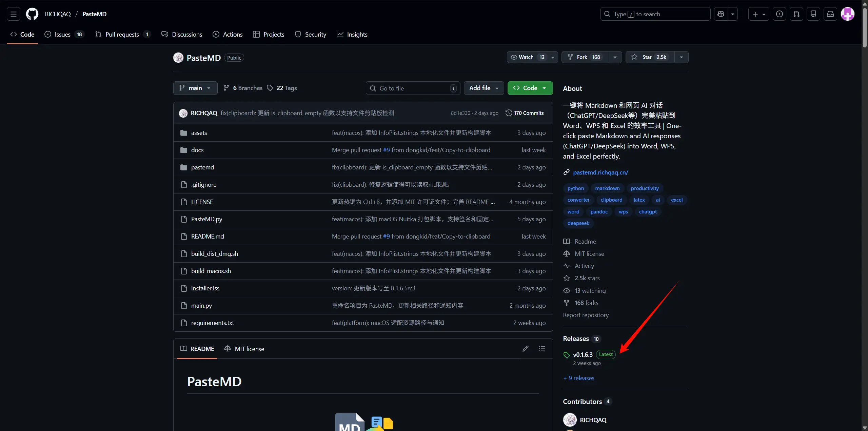This screenshot has height=431, width=868.
Task: View pull requests icon in the header
Action: click(797, 14)
